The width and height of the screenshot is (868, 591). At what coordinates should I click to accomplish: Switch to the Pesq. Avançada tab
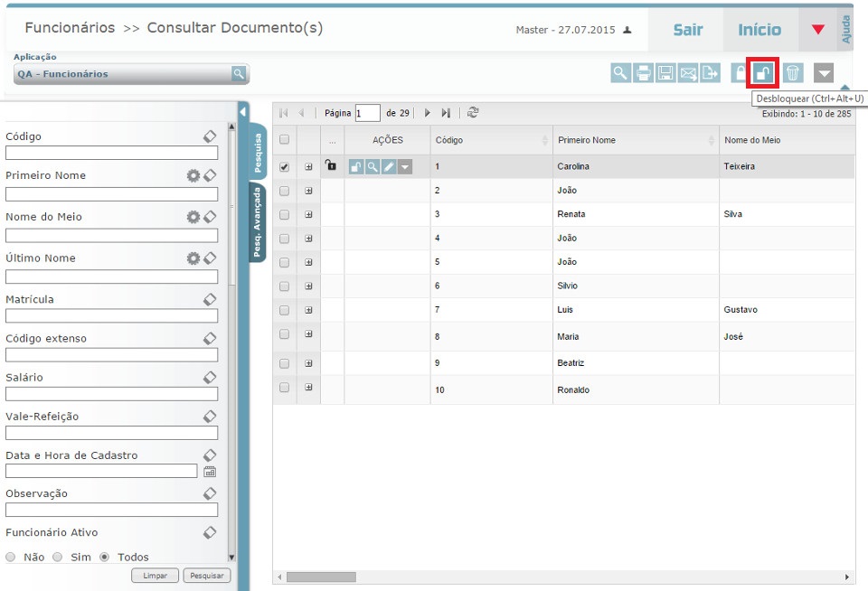pyautogui.click(x=258, y=222)
